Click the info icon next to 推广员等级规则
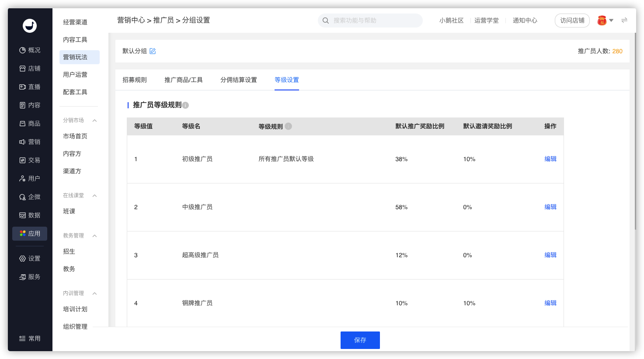This screenshot has width=644, height=359. point(185,105)
